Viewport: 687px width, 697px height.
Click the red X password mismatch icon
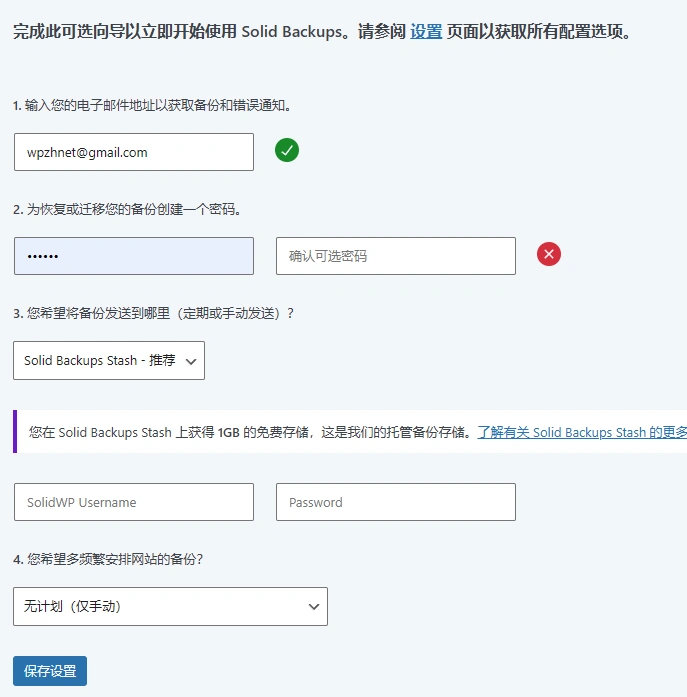(x=549, y=254)
